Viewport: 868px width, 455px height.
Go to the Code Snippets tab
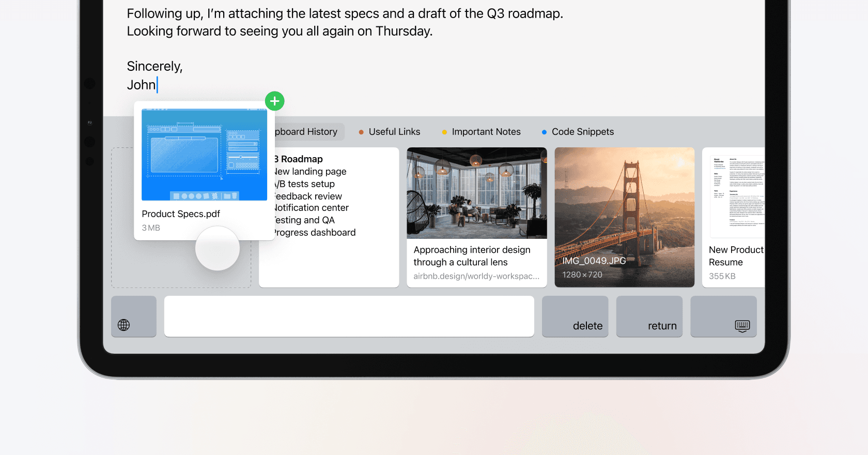tap(582, 132)
